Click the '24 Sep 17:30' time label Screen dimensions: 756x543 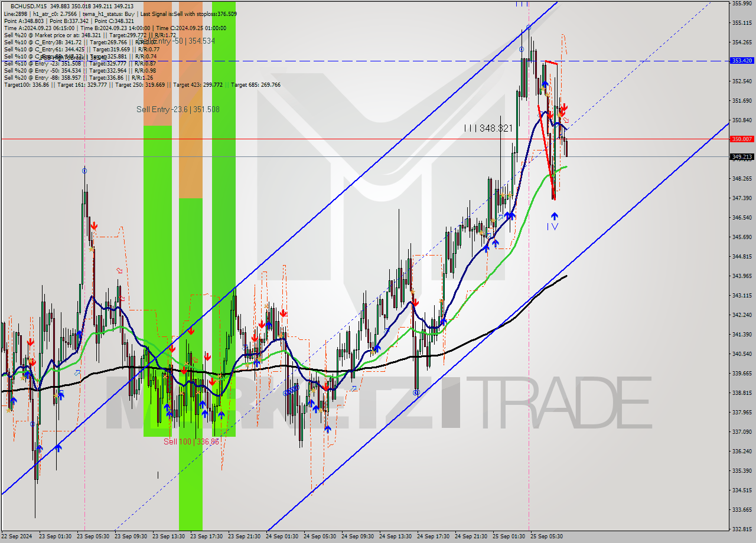pos(433,537)
